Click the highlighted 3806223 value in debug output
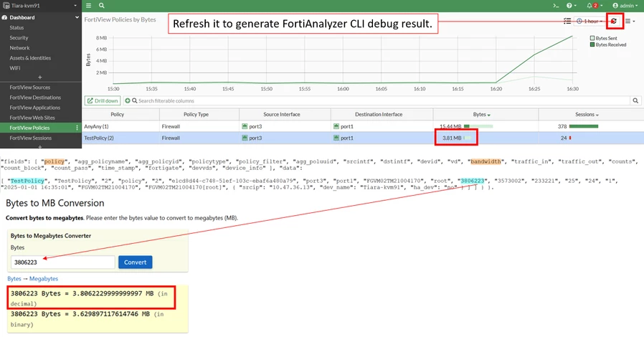This screenshot has height=337, width=644. (473, 181)
